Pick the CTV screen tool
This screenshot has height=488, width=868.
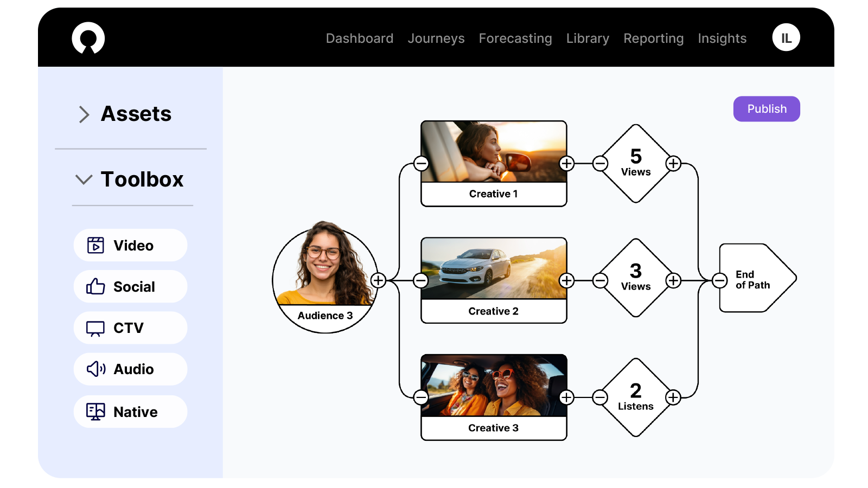point(130,328)
